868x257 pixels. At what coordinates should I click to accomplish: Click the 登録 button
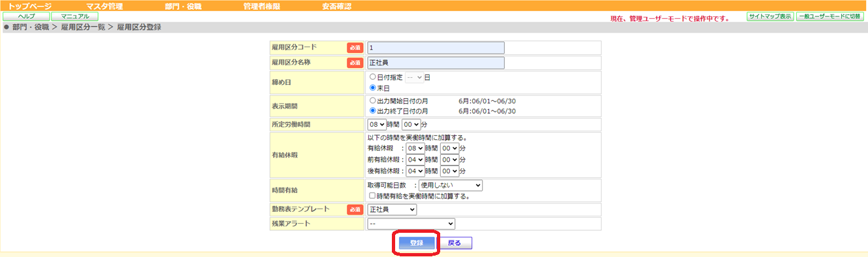click(x=417, y=243)
